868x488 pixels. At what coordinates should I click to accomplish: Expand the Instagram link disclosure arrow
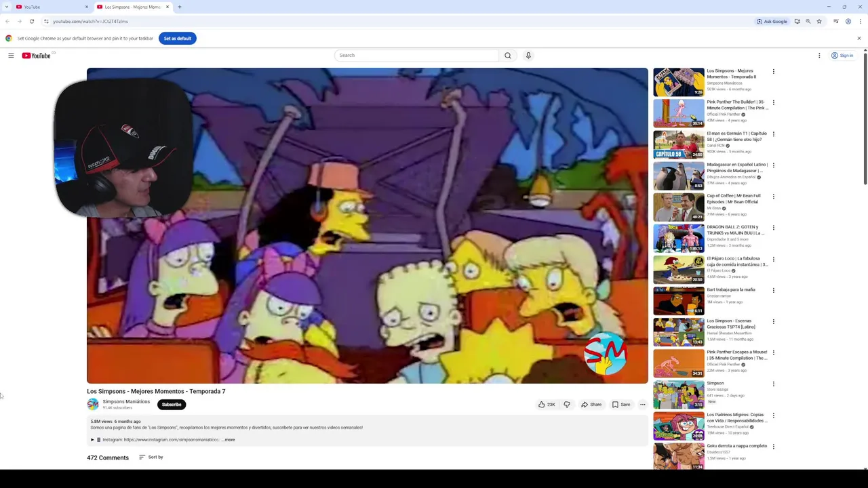coord(92,440)
